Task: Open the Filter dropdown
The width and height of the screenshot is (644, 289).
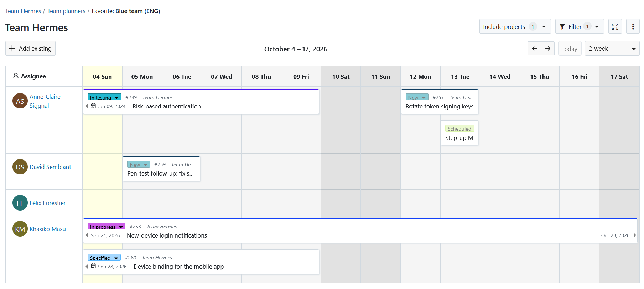Action: (x=579, y=26)
